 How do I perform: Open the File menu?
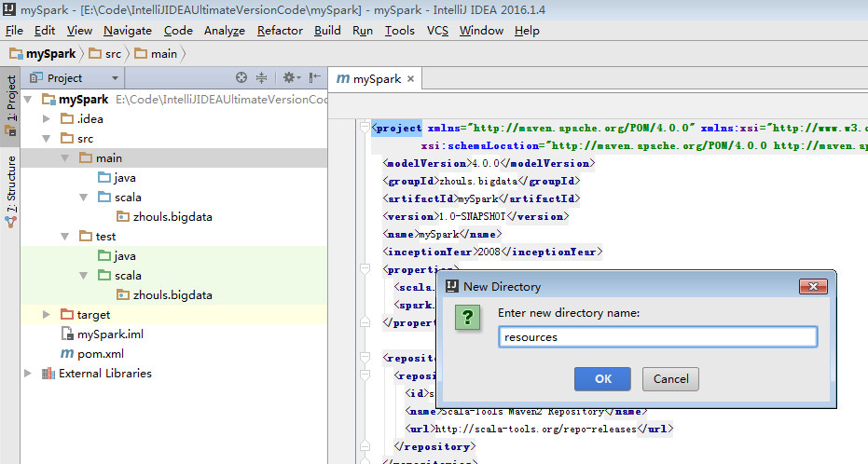point(14,31)
